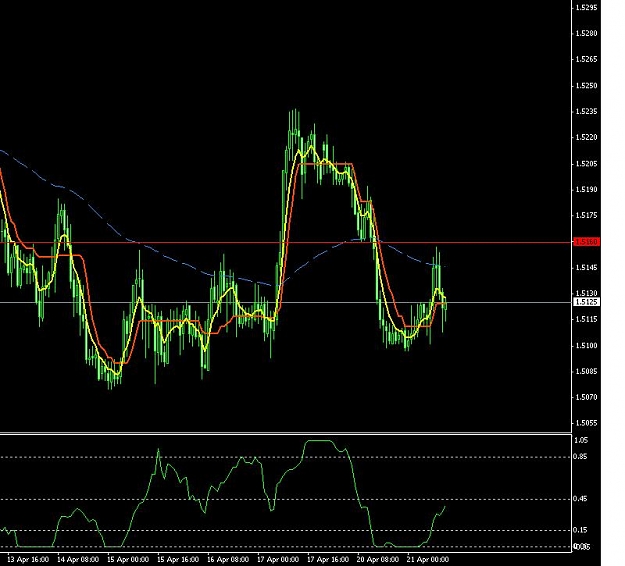Select the 1.5145 price scale value
Viewport: 625px width, 566px height.
pos(586,267)
